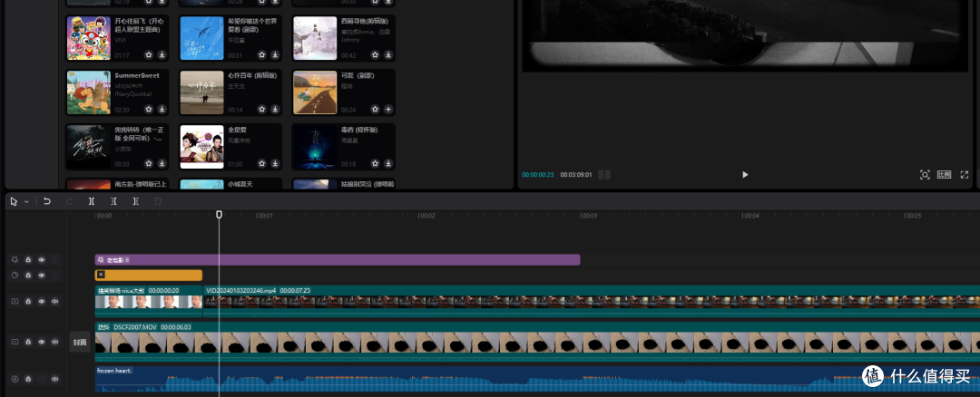Download the song 兜兜转转

tap(162, 163)
